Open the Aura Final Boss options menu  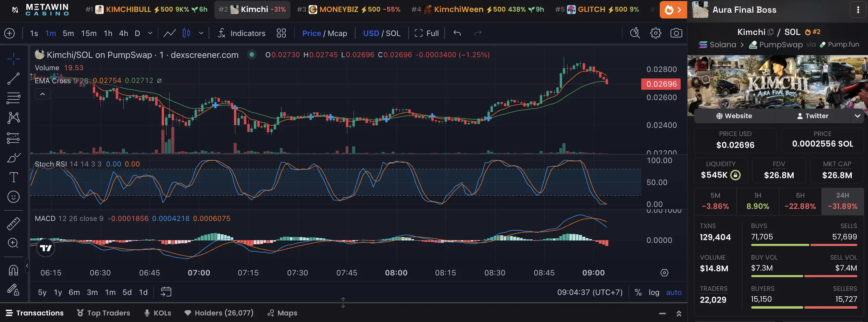coord(858,10)
